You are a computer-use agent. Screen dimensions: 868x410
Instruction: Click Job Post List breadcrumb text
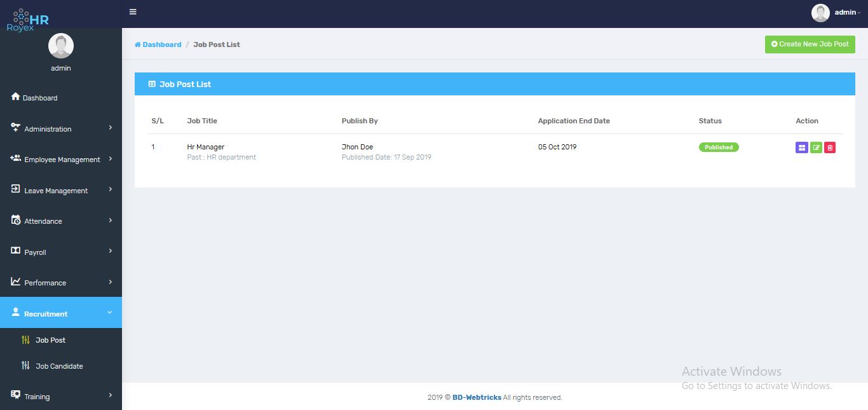click(x=217, y=44)
